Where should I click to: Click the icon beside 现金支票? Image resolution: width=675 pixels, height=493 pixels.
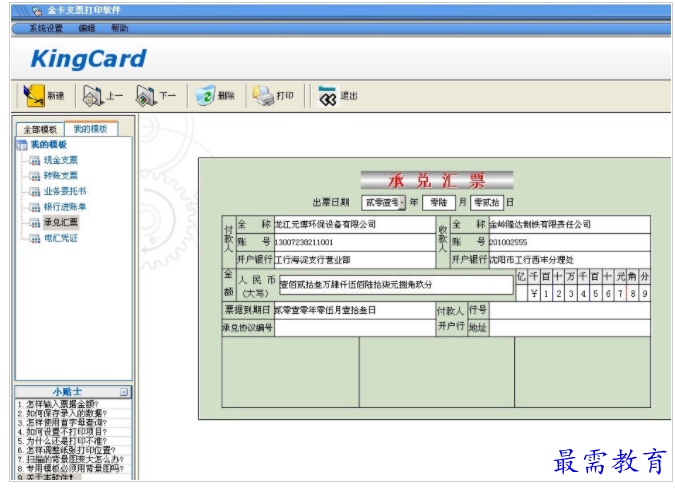coord(34,161)
